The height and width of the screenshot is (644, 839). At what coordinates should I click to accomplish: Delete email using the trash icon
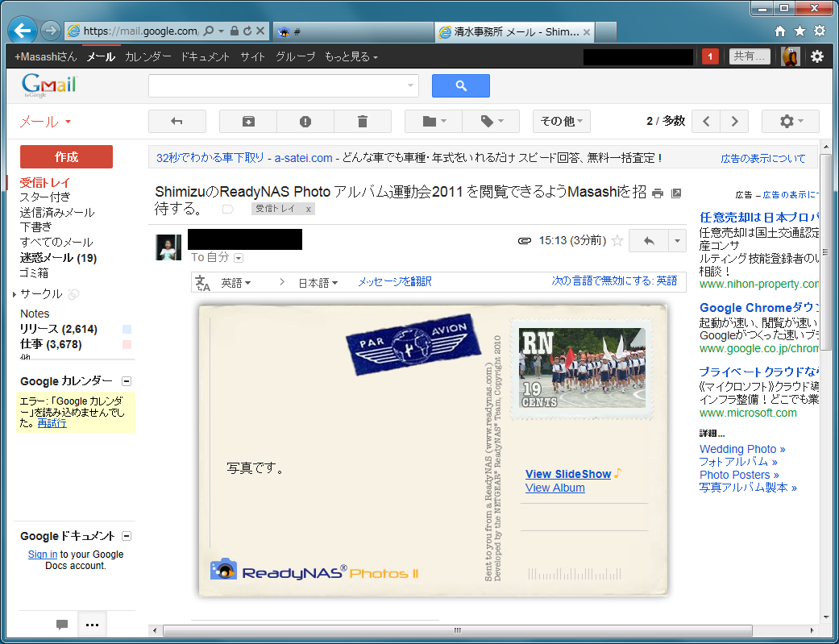click(363, 122)
